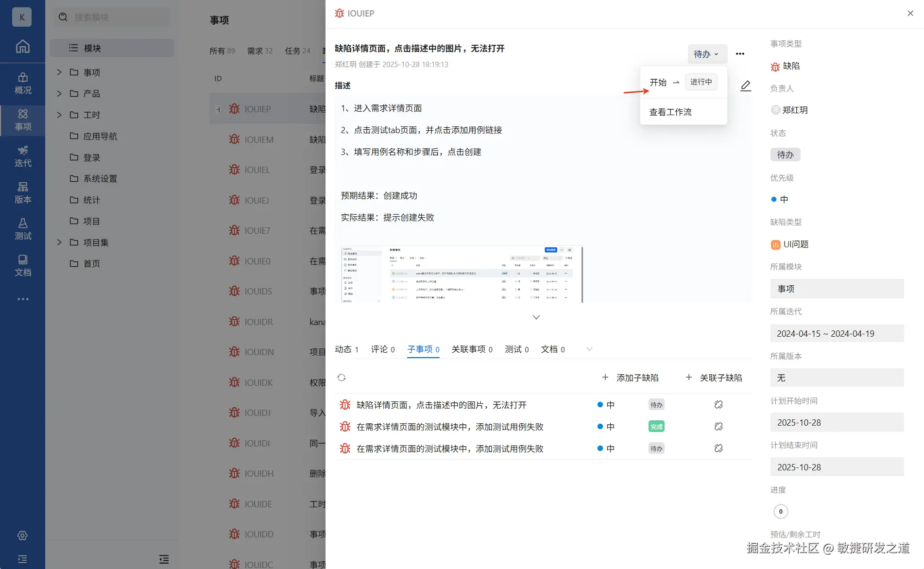Select the 子事项 tab
The width and height of the screenshot is (924, 569).
tap(424, 349)
